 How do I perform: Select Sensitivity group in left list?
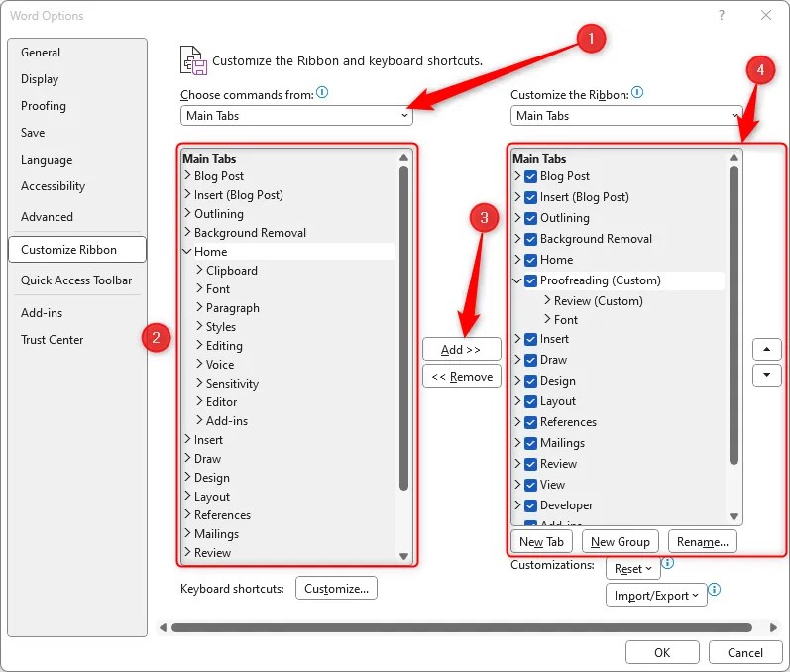point(232,384)
